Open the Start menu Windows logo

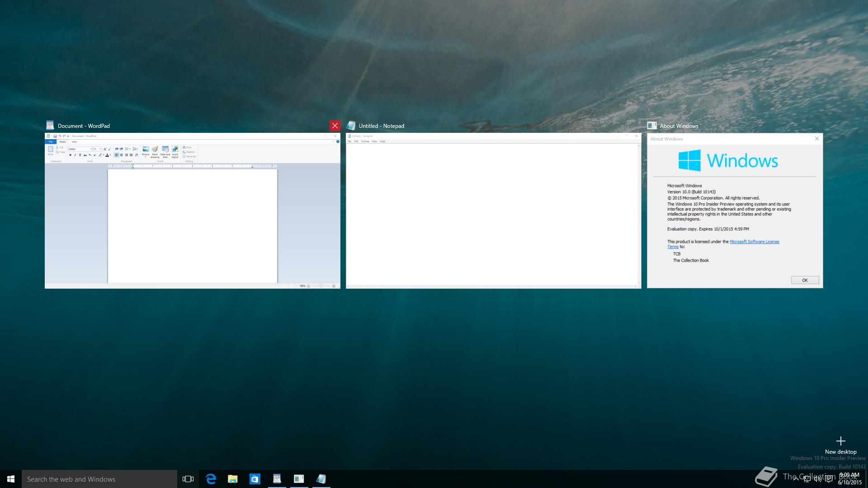coord(11,479)
